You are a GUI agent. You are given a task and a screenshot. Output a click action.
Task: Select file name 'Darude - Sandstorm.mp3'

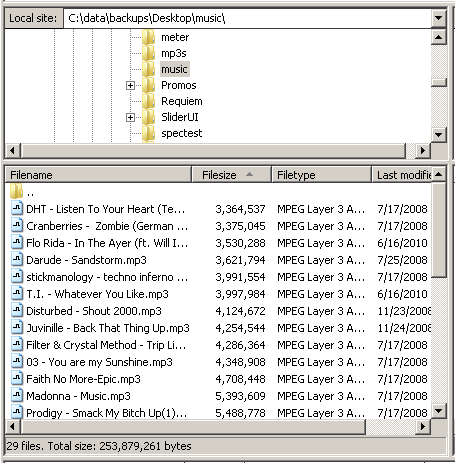[x=86, y=260]
